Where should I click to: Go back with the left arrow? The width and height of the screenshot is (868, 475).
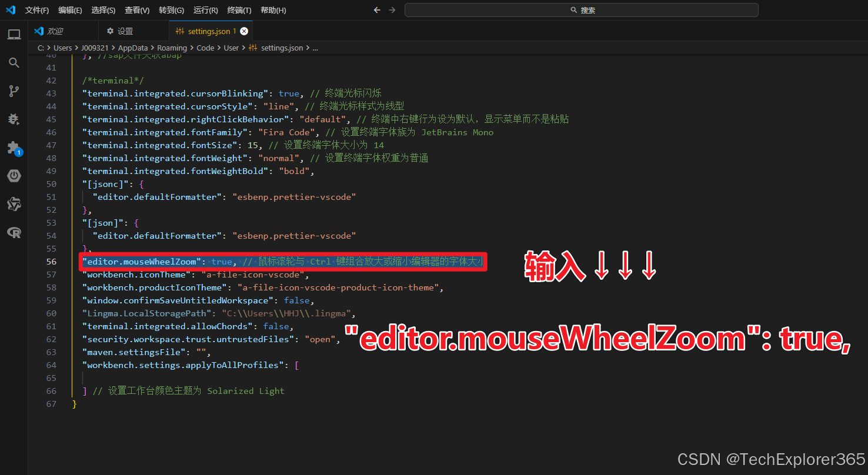pyautogui.click(x=378, y=10)
